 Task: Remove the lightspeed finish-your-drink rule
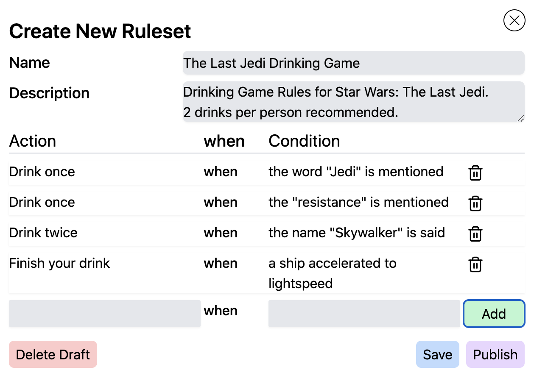tap(475, 264)
